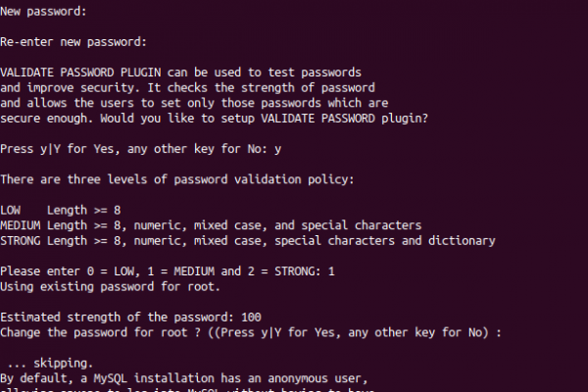The width and height of the screenshot is (588, 392).
Task: Click "There are three levels" policy heading
Action: coord(177,179)
